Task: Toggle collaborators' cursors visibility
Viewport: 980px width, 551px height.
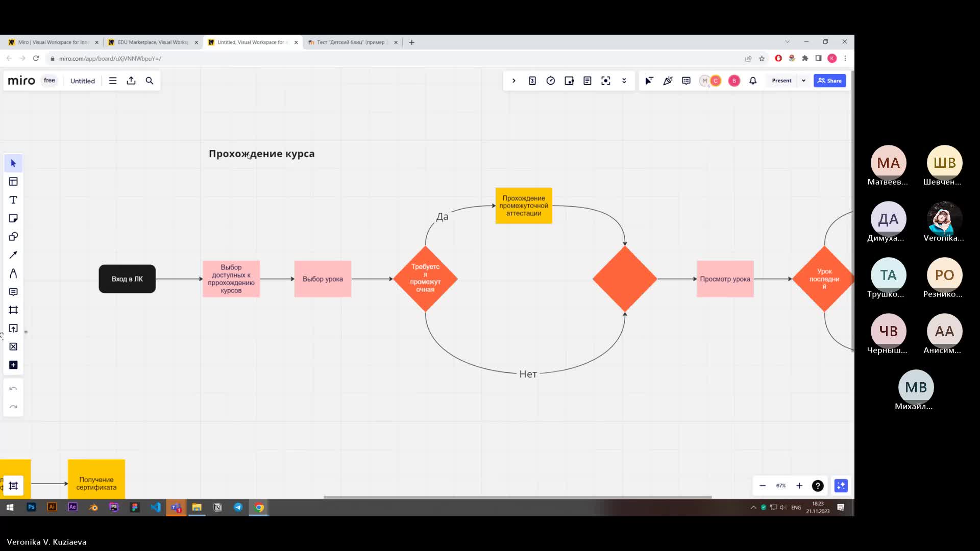Action: (x=649, y=81)
